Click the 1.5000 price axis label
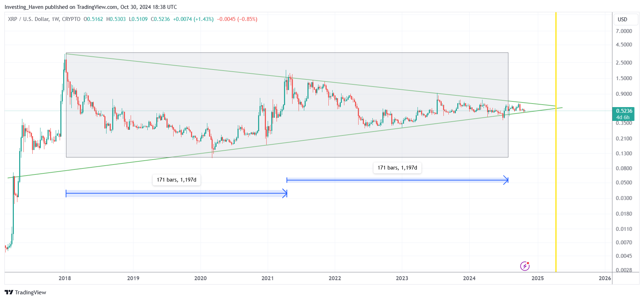Viewport: 644px width, 300px height. point(624,78)
